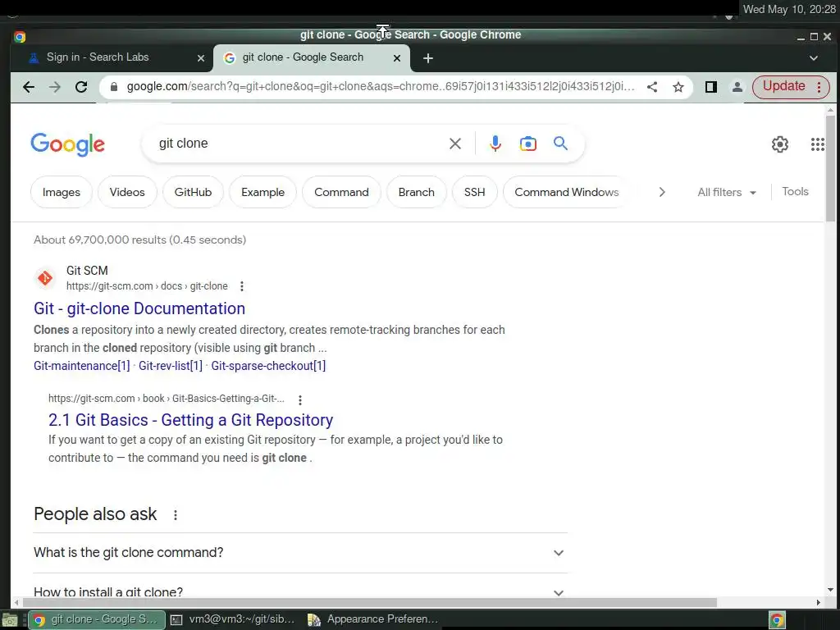840x630 pixels.
Task: Open options for Git SCM result
Action: tap(242, 286)
